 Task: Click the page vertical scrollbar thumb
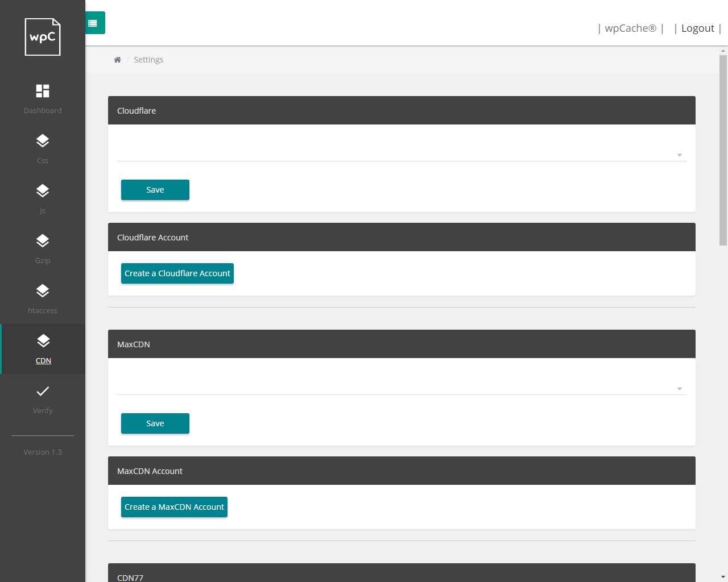point(723,151)
